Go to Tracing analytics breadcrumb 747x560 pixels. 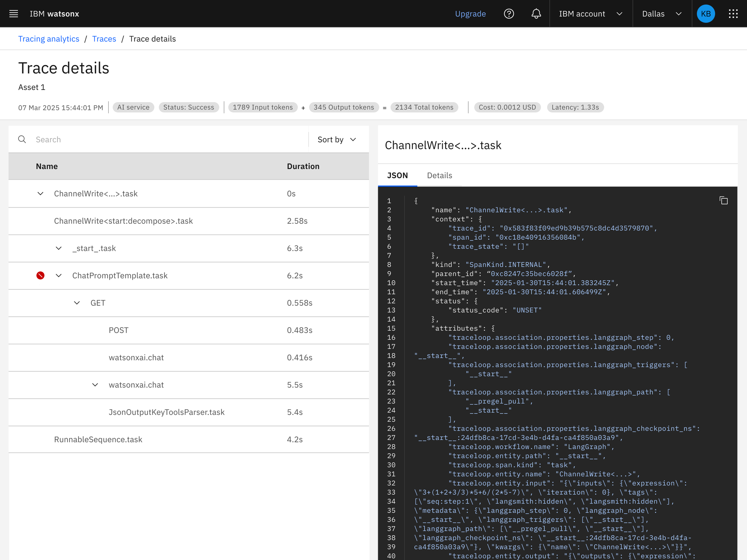point(49,39)
